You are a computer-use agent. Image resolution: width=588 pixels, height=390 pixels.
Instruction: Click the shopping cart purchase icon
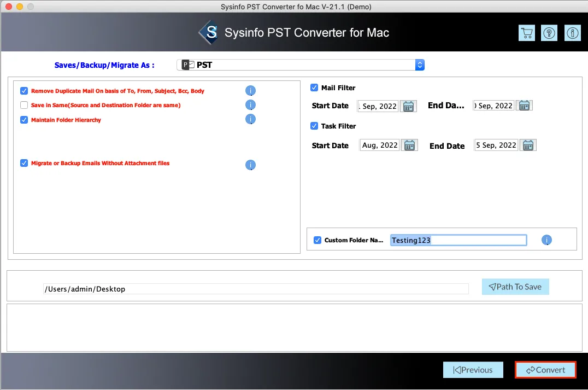click(527, 33)
